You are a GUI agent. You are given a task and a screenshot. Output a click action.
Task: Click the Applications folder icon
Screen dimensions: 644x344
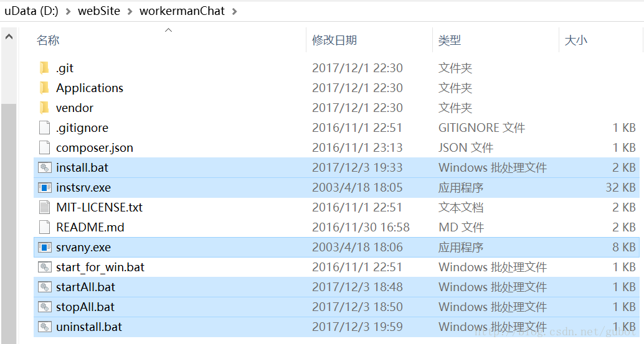[x=44, y=88]
